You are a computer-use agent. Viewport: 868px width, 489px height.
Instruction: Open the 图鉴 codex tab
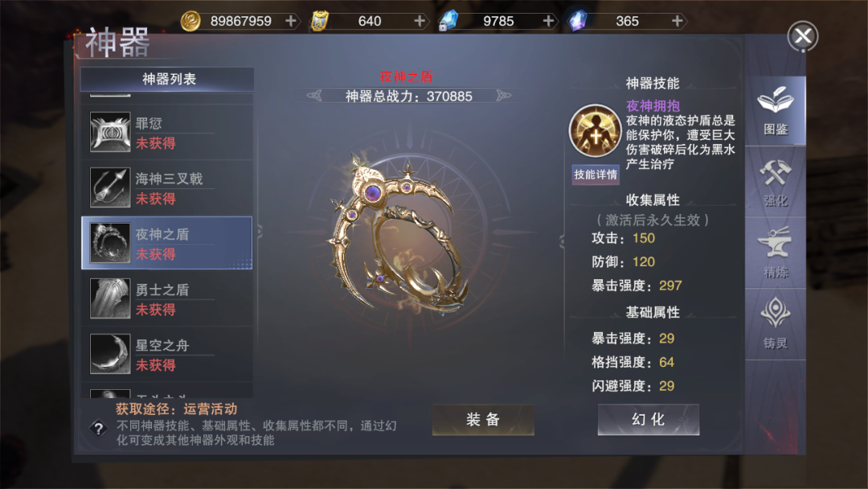point(775,111)
